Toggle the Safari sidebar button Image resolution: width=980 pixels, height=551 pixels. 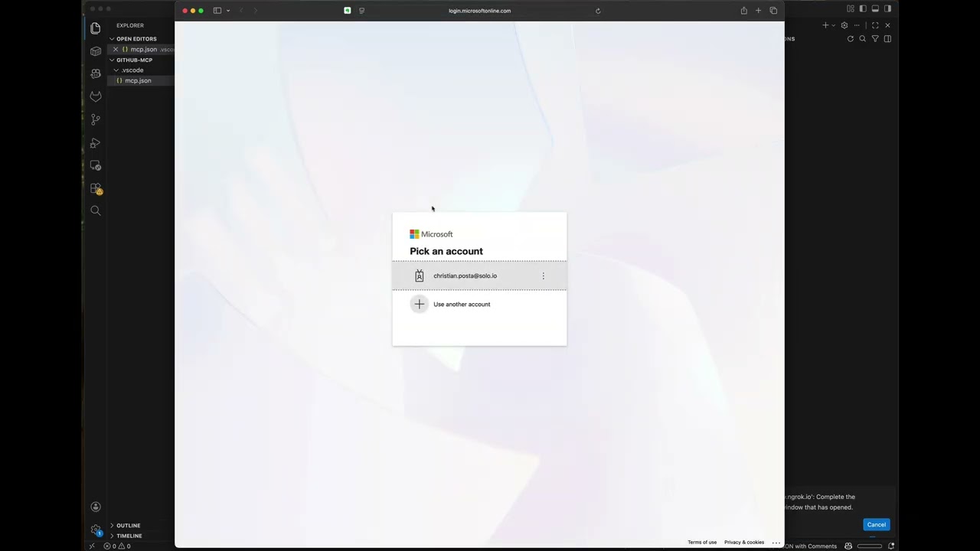pos(217,11)
